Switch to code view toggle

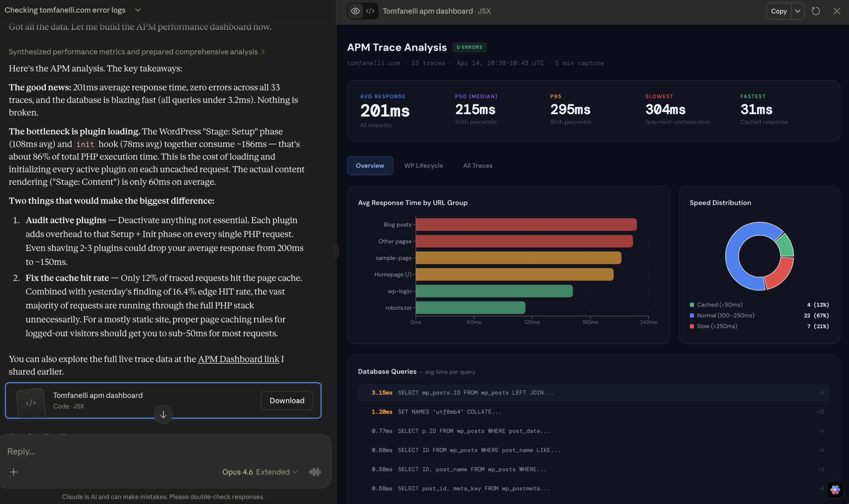370,11
